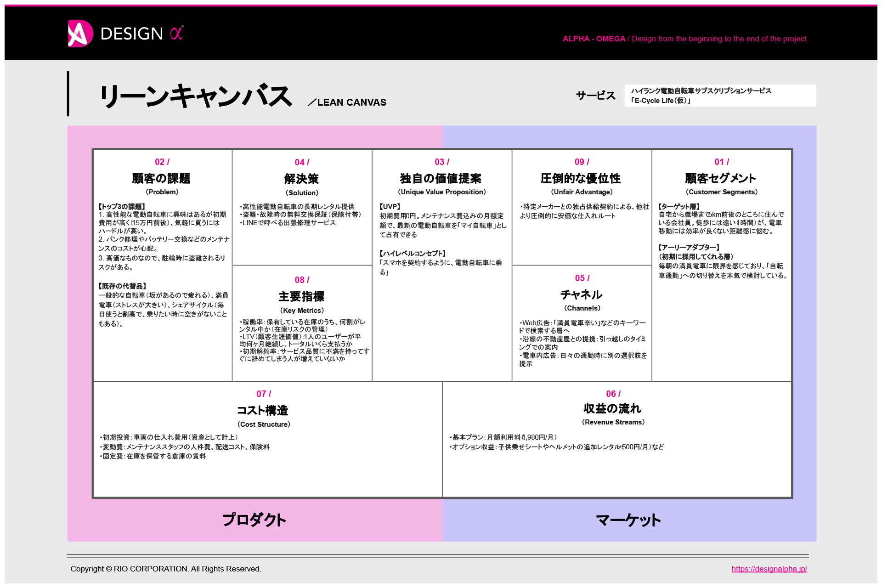Click the 顧客の課題 (Problem) section header
The height and width of the screenshot is (588, 882).
pos(162,179)
